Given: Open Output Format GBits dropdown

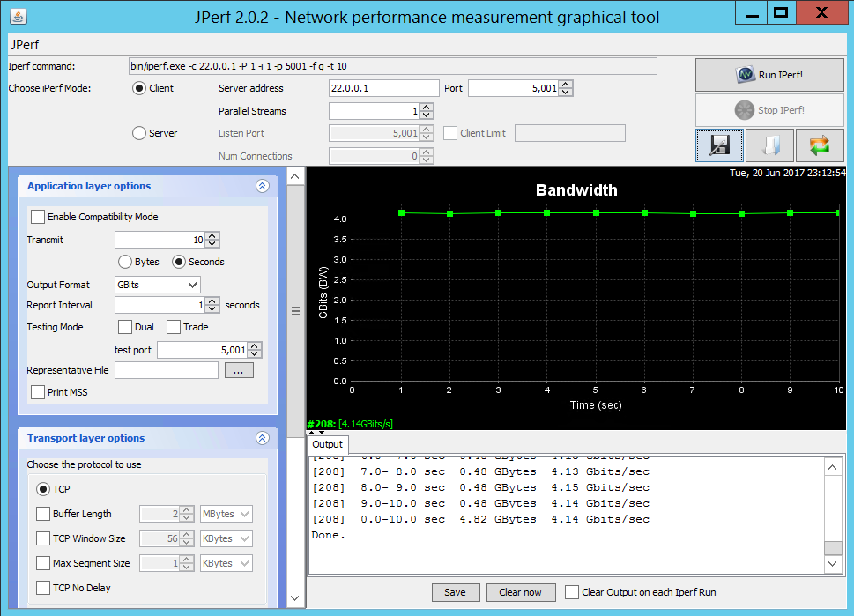Looking at the screenshot, I should point(158,285).
